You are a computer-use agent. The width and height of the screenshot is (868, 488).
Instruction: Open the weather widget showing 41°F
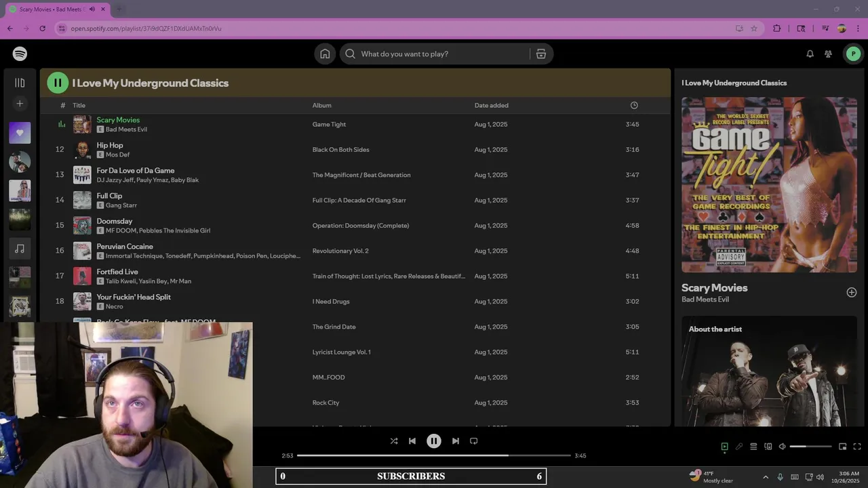click(x=711, y=476)
